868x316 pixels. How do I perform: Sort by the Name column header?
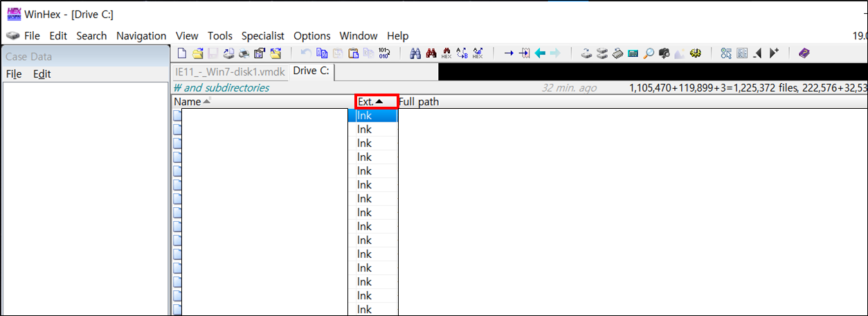pyautogui.click(x=262, y=102)
